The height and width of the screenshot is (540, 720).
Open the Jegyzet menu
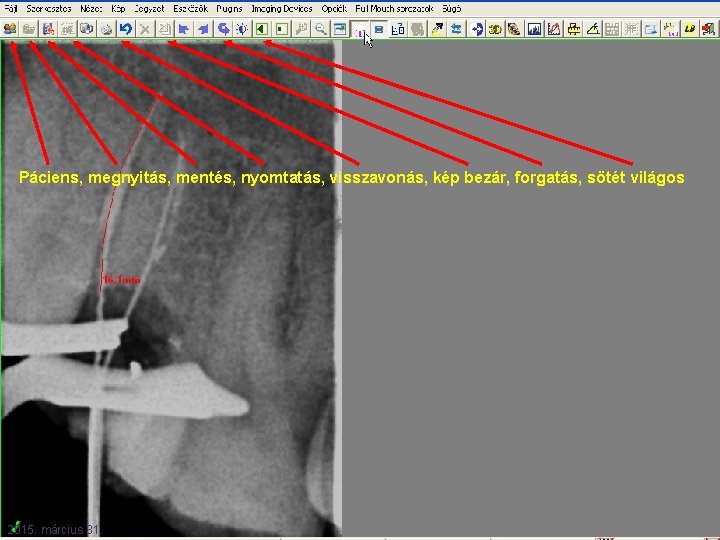coord(149,9)
